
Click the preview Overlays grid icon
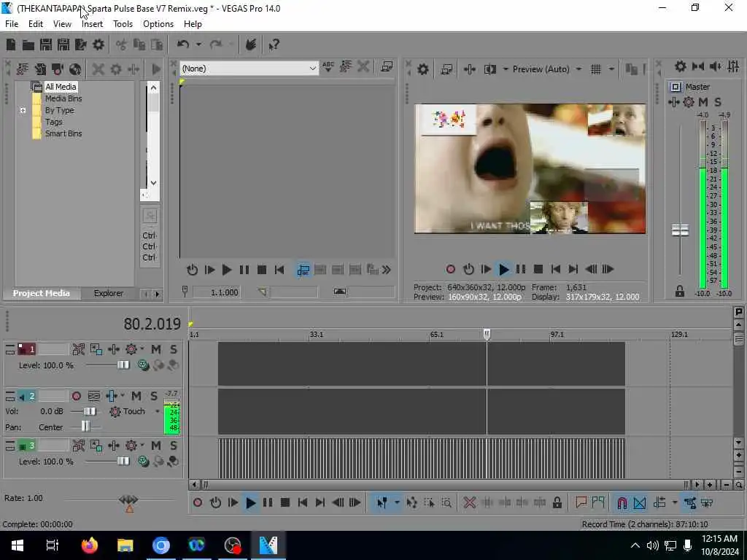[595, 69]
